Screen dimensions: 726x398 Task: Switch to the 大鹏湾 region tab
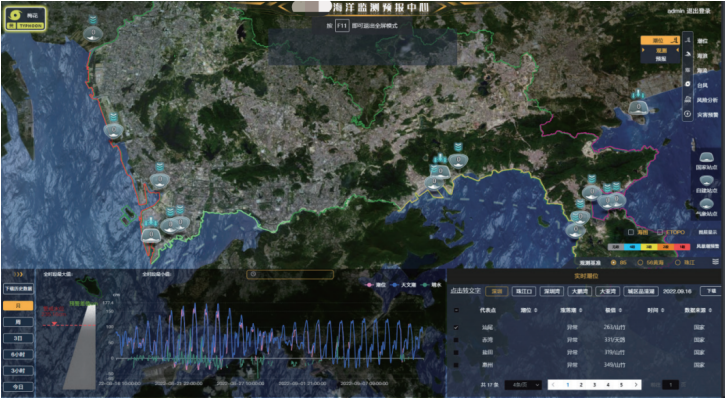579,292
